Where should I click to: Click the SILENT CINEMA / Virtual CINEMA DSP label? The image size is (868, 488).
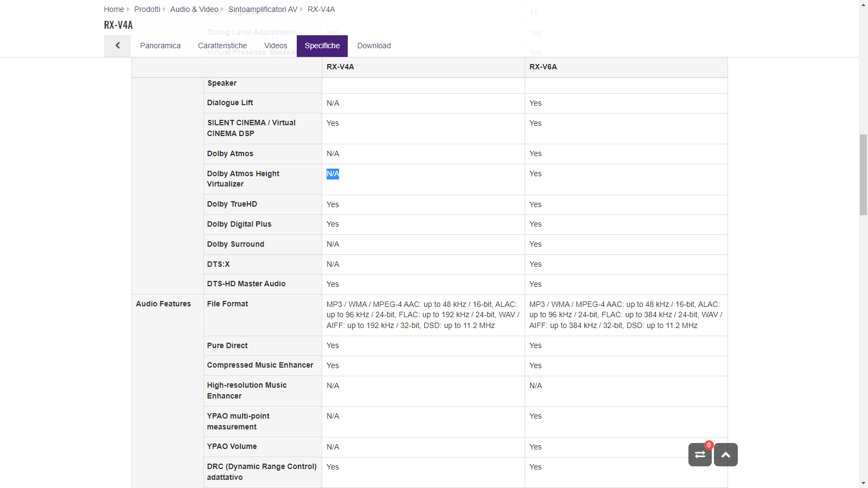click(x=251, y=128)
